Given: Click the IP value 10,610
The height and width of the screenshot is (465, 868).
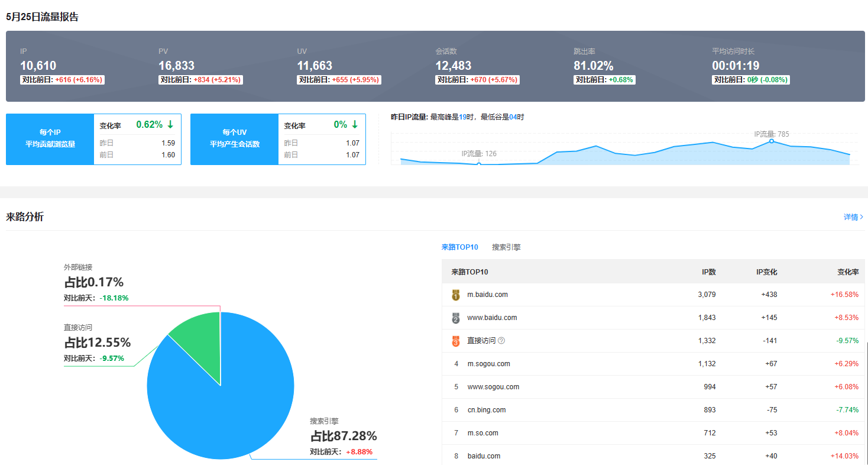Looking at the screenshot, I should click(x=38, y=66).
